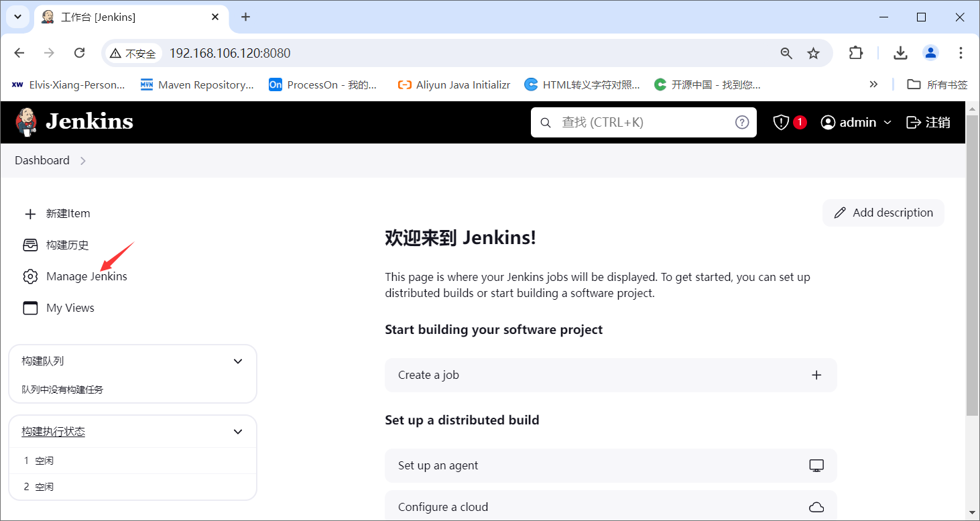This screenshot has width=980, height=521.
Task: Open the new tab plus button
Action: click(246, 17)
